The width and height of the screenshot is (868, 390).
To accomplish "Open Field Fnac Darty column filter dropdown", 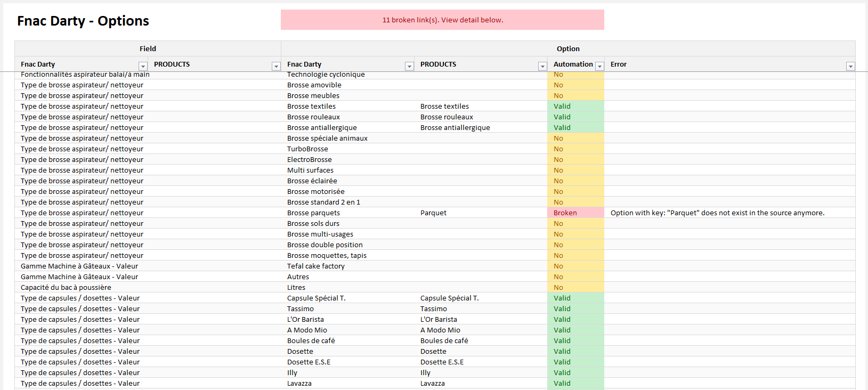I will click(143, 66).
